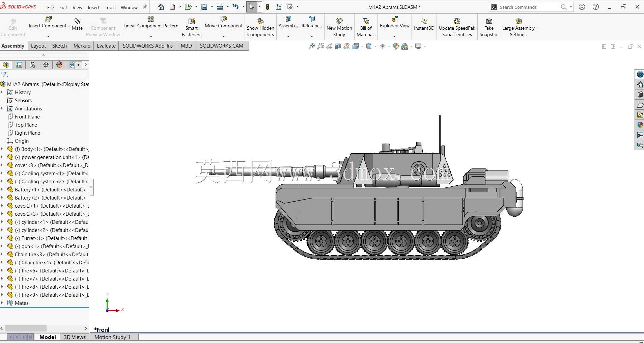Click Update SpeedPak Subassemblies
This screenshot has width=644, height=343.
[x=457, y=28]
